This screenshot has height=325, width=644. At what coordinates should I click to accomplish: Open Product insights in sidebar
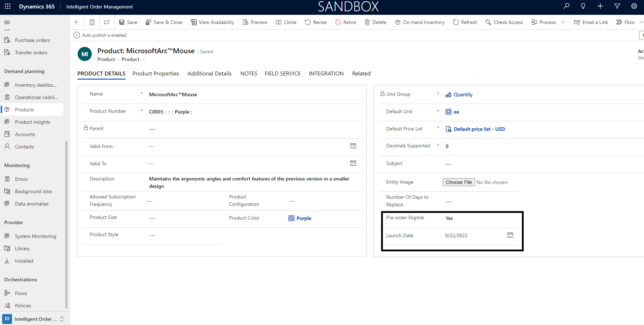coord(32,122)
